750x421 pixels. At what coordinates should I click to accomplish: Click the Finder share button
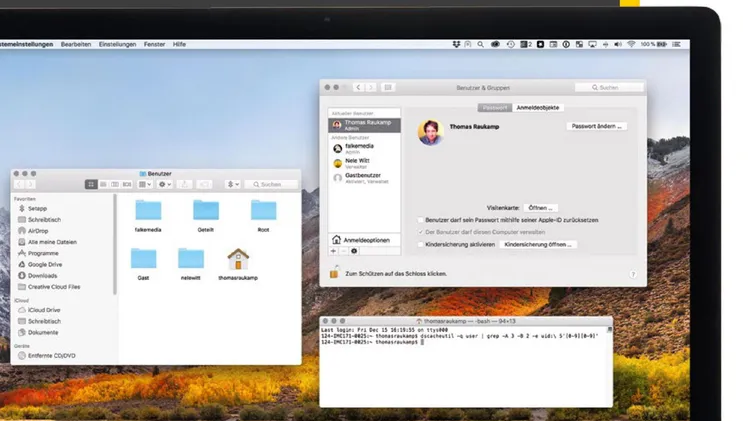click(x=185, y=184)
